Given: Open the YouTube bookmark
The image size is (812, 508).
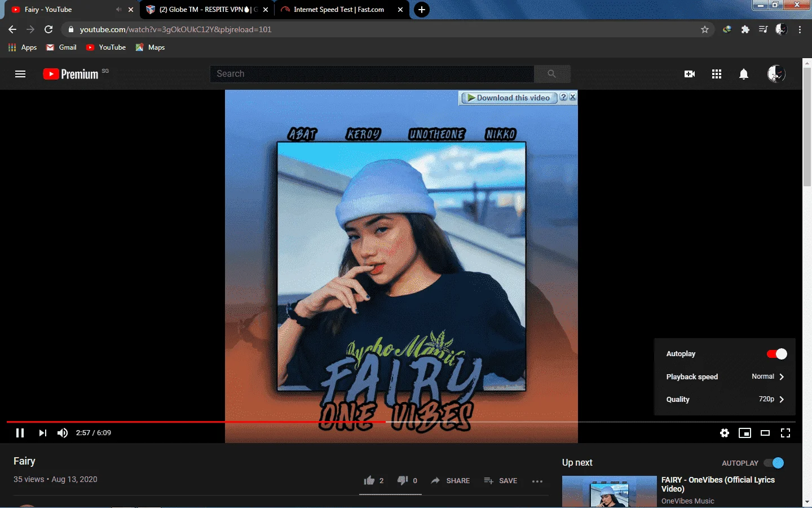Looking at the screenshot, I should [106, 47].
